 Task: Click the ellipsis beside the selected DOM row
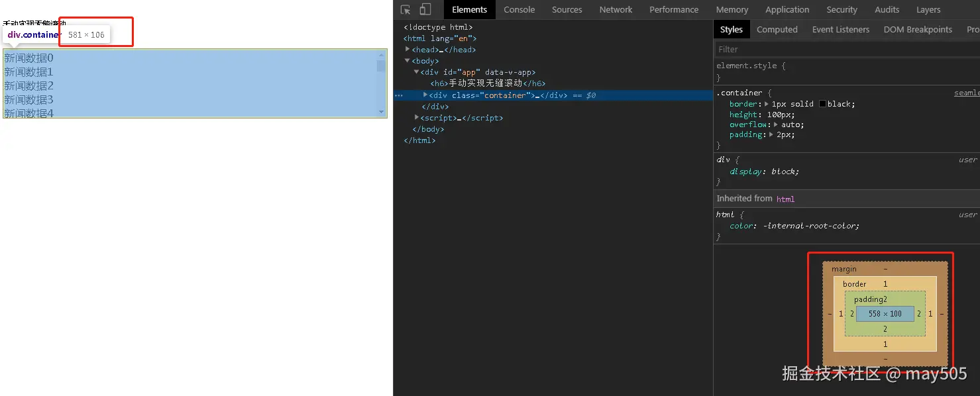point(399,95)
